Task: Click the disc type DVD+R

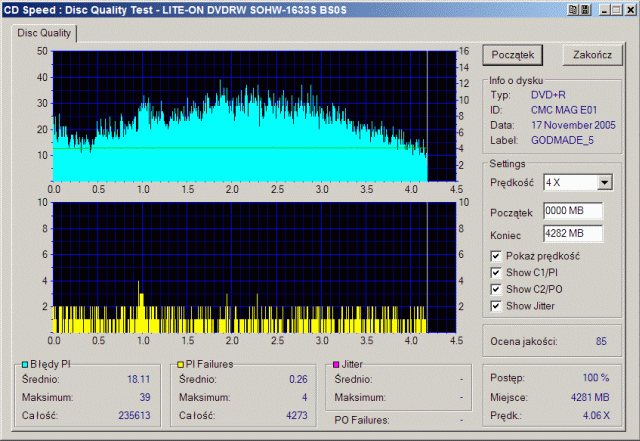Action: [x=548, y=95]
